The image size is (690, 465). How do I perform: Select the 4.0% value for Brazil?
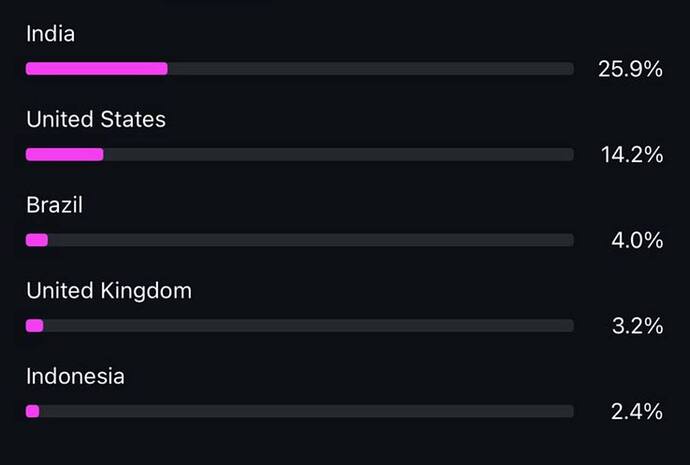(x=637, y=240)
